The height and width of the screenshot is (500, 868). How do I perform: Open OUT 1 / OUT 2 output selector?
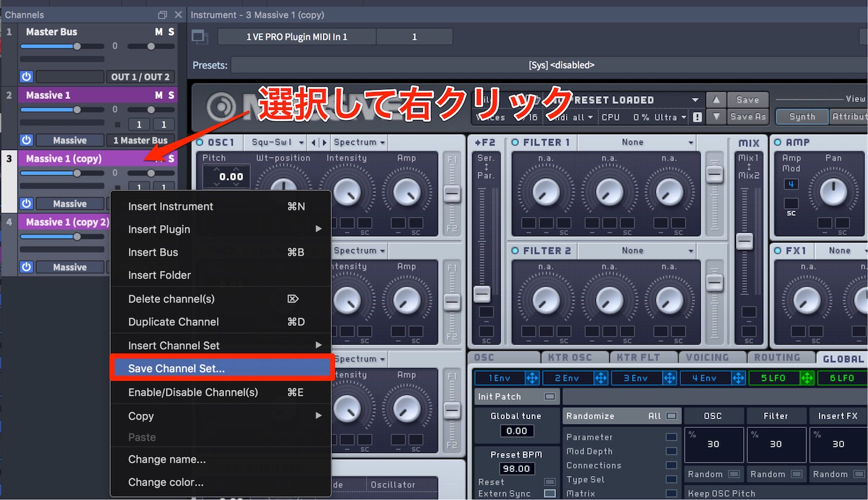(140, 77)
